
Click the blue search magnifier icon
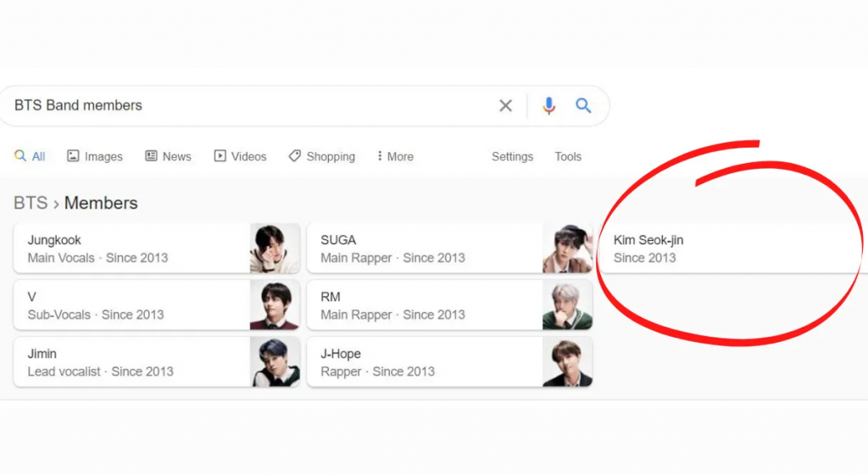[x=583, y=105]
